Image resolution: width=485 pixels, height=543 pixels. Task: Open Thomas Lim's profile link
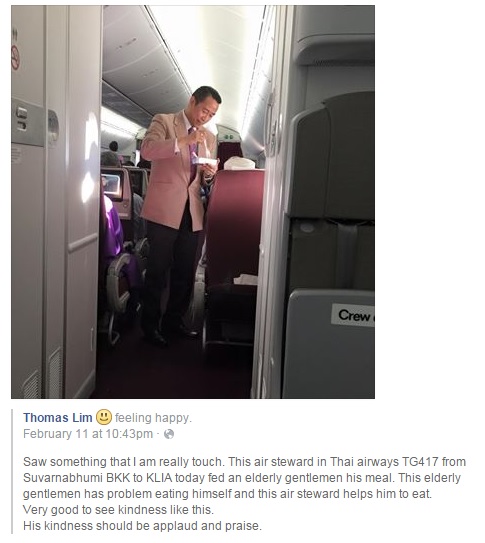click(x=57, y=418)
